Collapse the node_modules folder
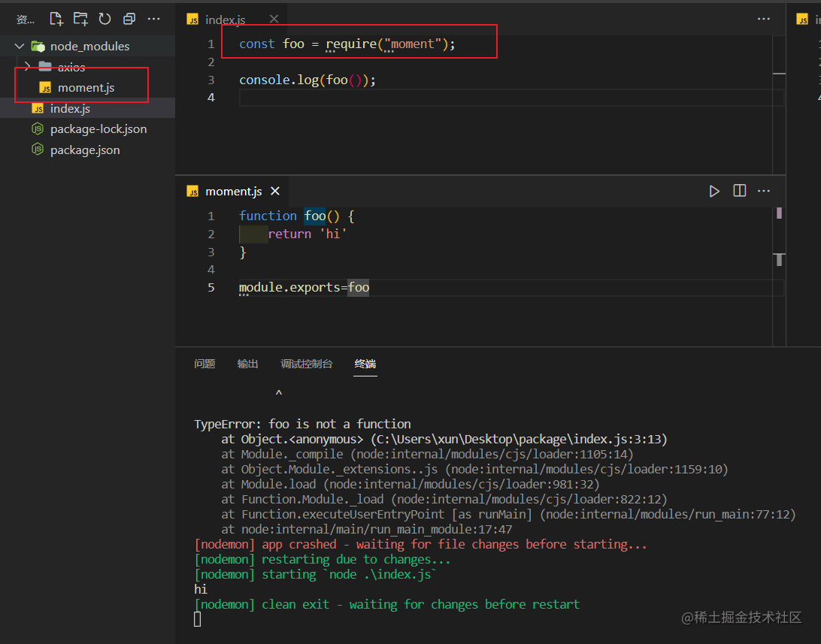 19,45
